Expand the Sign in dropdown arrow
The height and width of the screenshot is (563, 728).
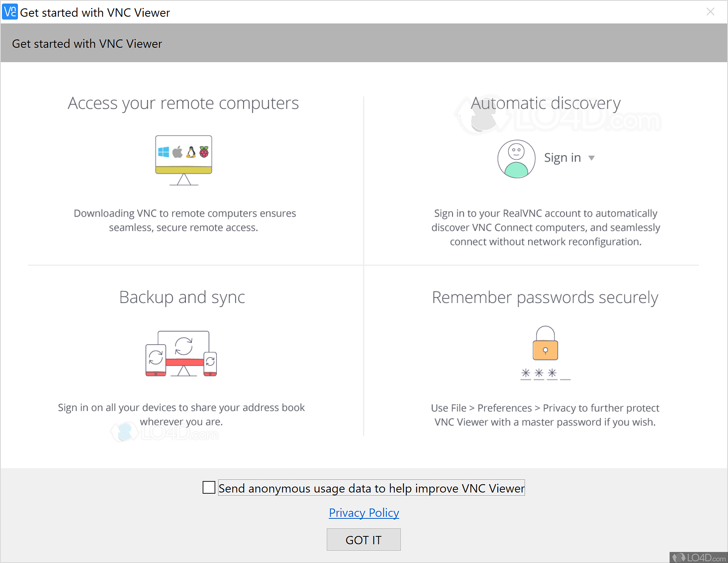pyautogui.click(x=591, y=158)
